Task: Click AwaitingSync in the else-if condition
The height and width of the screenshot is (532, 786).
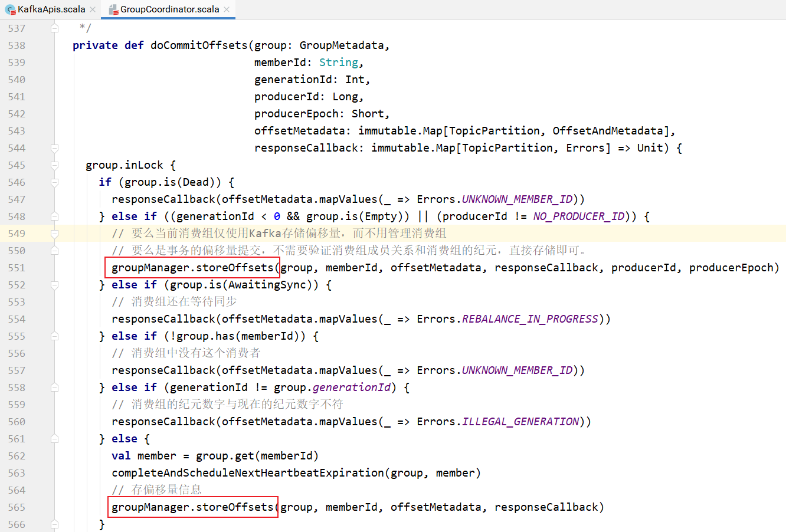Action: 267,285
